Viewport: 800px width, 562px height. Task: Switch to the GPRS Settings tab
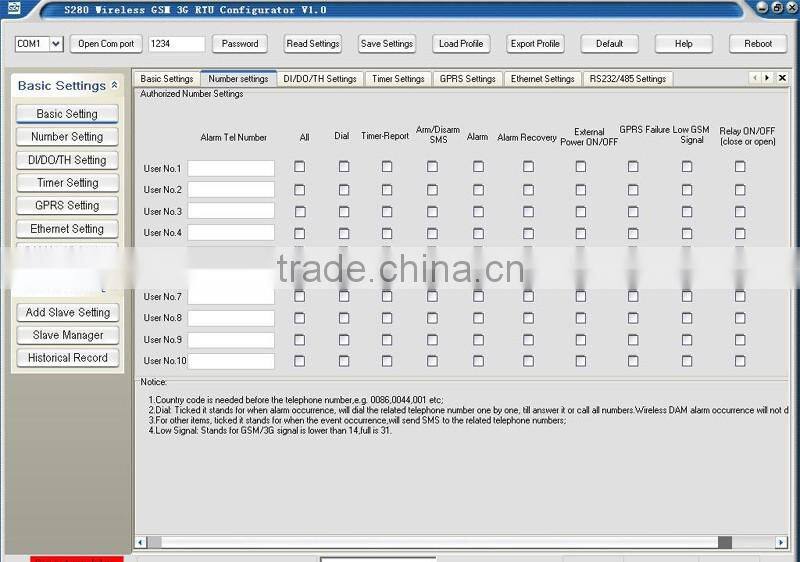pyautogui.click(x=467, y=79)
